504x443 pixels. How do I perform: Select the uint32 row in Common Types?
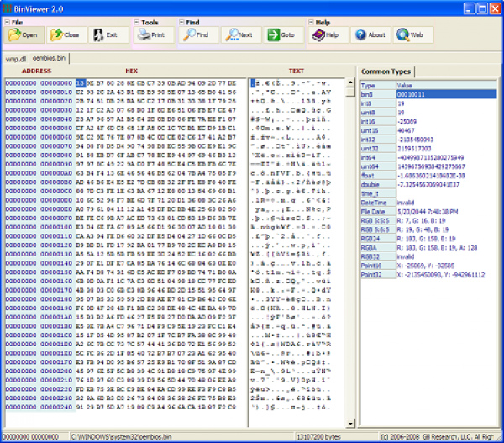[x=370, y=148]
